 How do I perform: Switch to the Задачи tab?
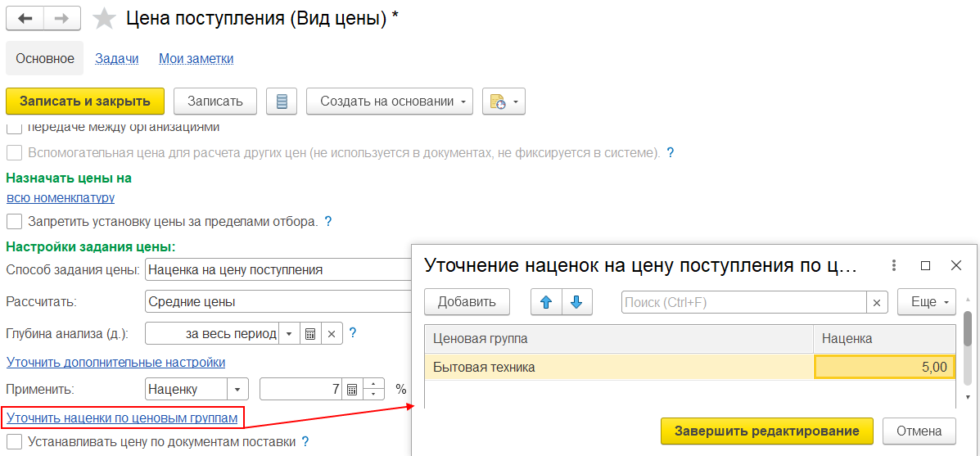(116, 59)
